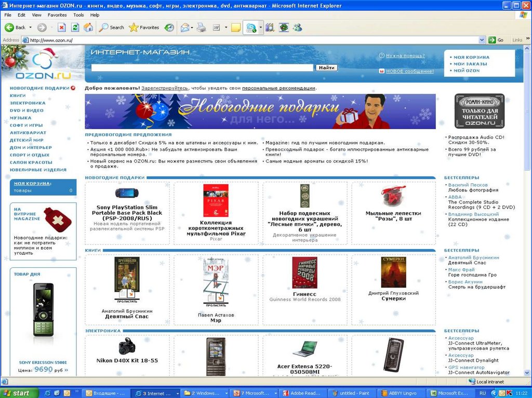
Task: Switch to the untitled - Paint taskbar button
Action: (352, 393)
